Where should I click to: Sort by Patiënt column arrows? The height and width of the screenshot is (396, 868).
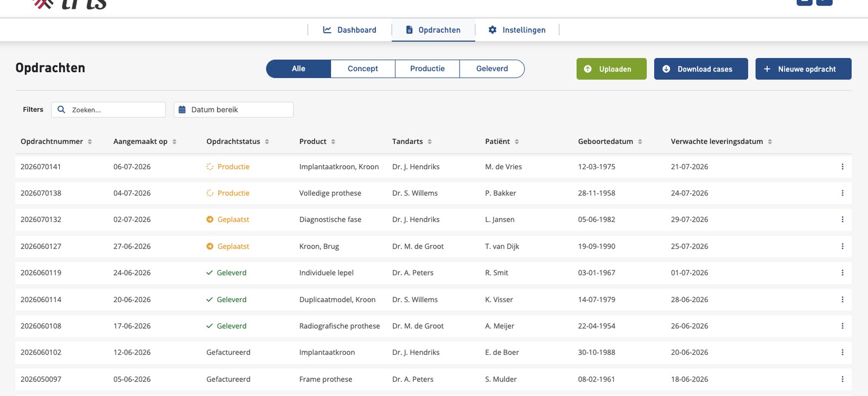(x=516, y=142)
